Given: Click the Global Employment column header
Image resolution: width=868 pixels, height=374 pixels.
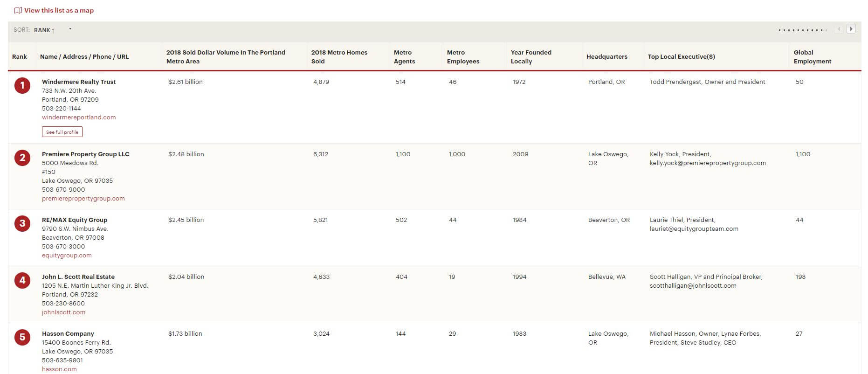Looking at the screenshot, I should click(x=813, y=56).
